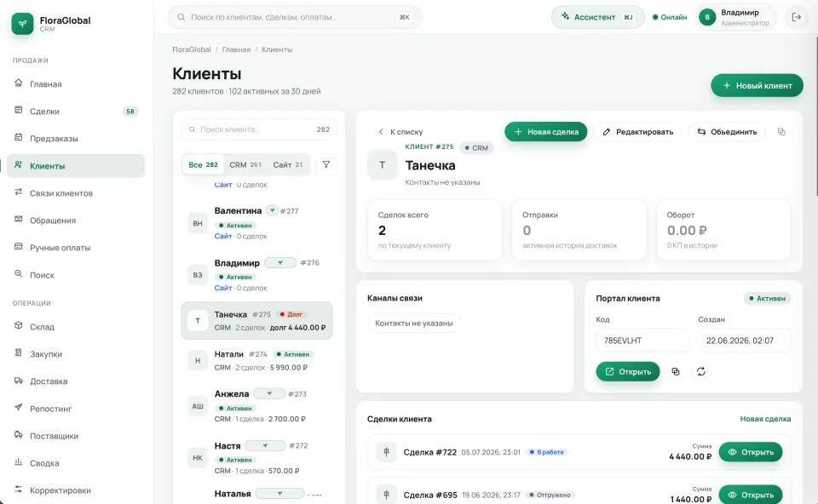The width and height of the screenshot is (818, 504).
Task: Click the Редактировать button
Action: click(638, 132)
